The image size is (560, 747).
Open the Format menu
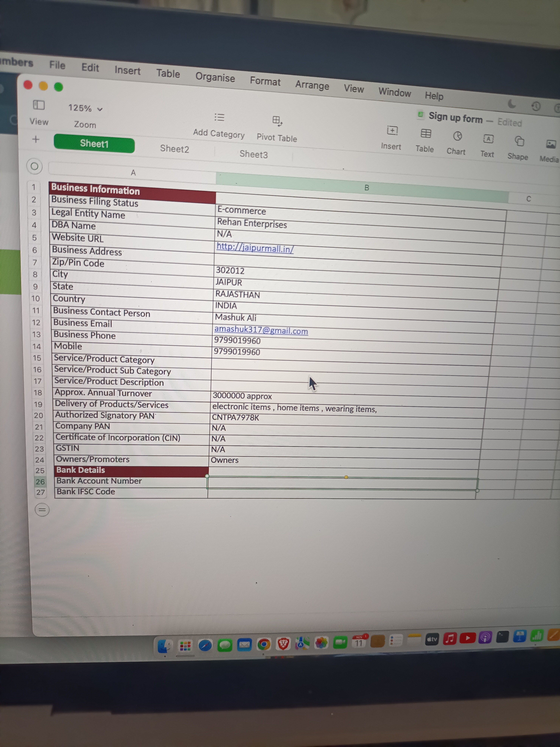(265, 81)
